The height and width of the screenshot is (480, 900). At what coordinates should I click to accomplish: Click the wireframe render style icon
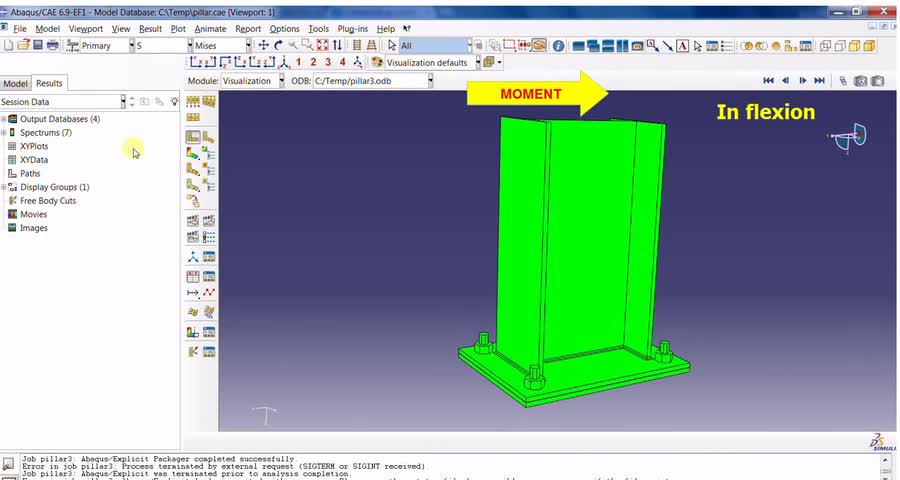coord(825,46)
